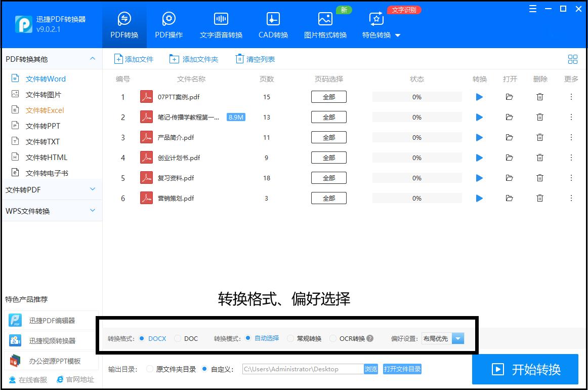
Task: Expand the WPS文件转换 section
Action: tap(52, 211)
